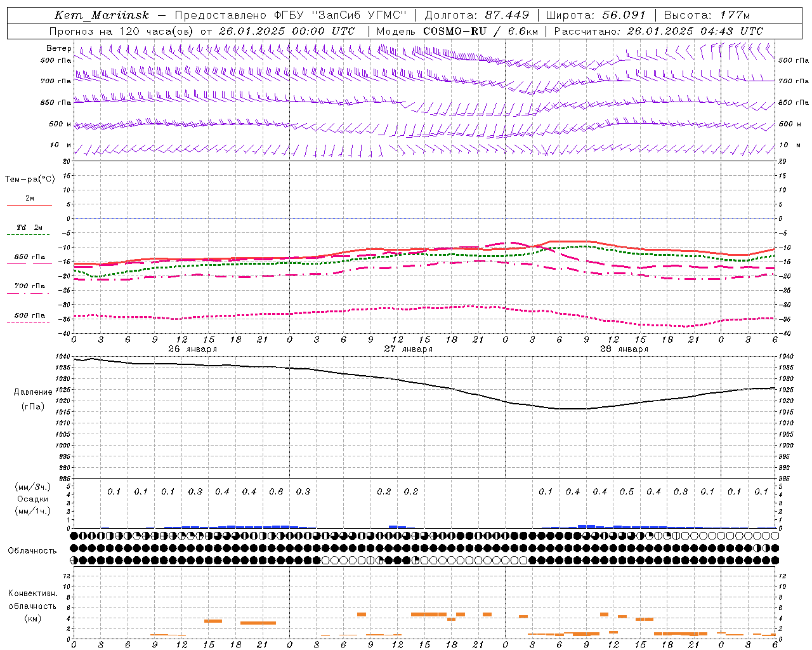The width and height of the screenshot is (812, 650).
Task: Click the Облачность panel label
Action: [x=32, y=551]
